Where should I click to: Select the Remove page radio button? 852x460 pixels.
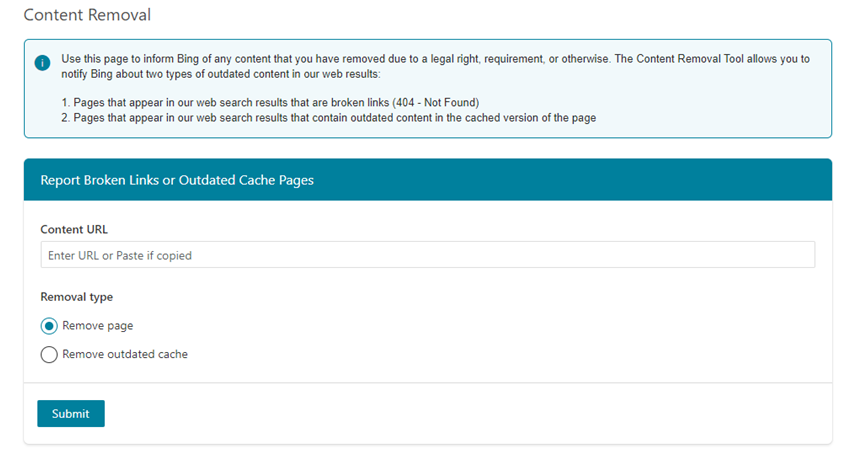[x=49, y=326]
